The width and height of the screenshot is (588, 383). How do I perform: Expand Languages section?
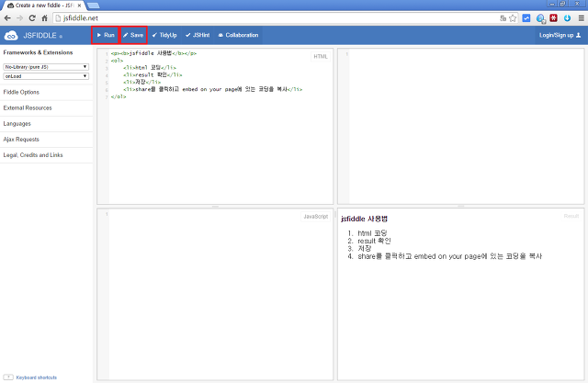tap(46, 124)
